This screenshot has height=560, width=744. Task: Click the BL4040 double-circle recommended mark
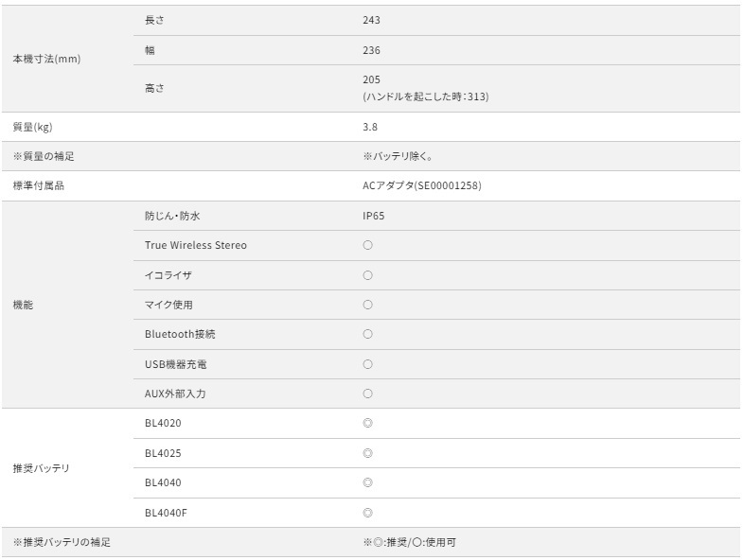[x=367, y=482]
